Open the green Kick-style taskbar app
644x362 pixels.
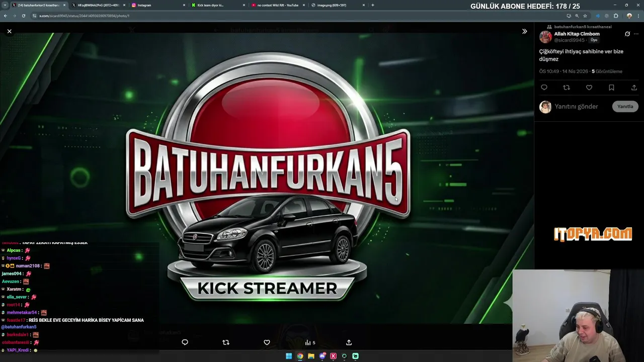coord(355,356)
